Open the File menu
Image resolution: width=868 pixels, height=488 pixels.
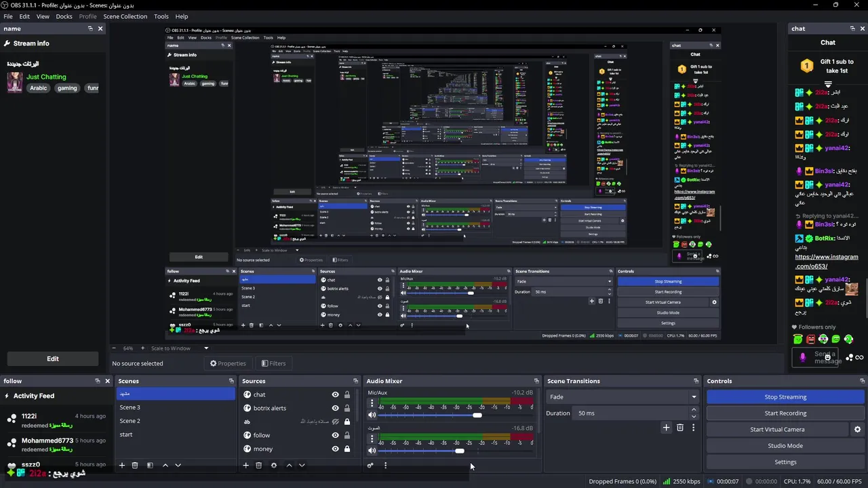point(8,16)
